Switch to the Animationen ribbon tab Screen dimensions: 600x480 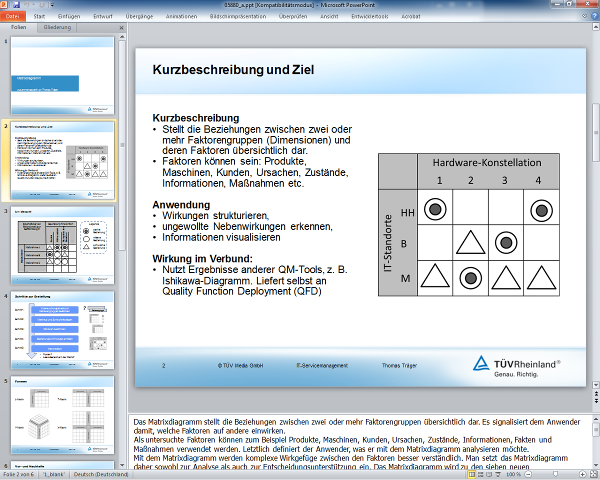click(x=183, y=17)
